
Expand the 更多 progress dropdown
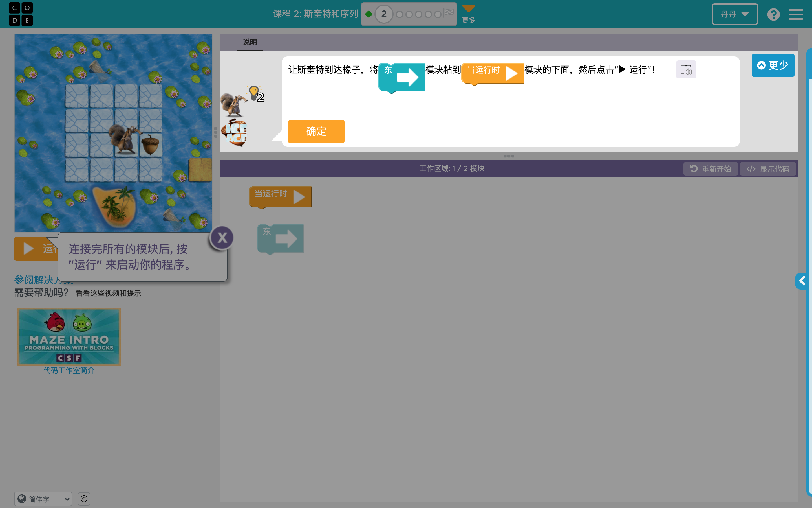pyautogui.click(x=468, y=14)
